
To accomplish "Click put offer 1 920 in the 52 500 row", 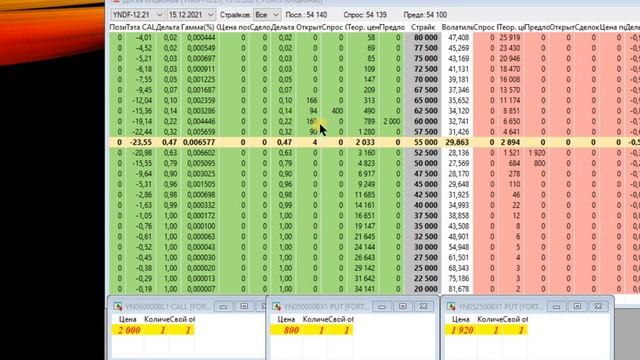I will tap(537, 153).
